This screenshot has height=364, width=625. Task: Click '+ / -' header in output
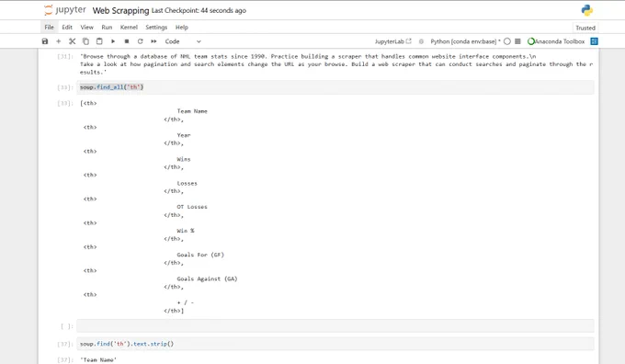(186, 302)
